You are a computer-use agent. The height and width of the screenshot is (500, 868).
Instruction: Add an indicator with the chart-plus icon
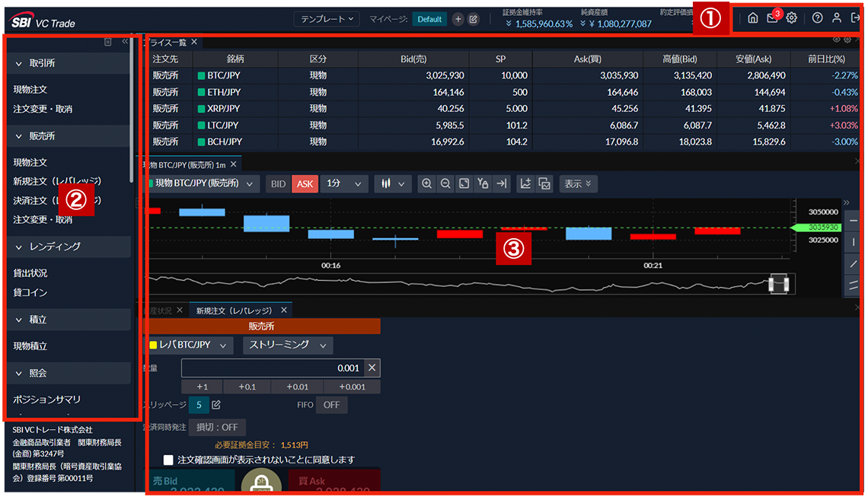coord(525,183)
